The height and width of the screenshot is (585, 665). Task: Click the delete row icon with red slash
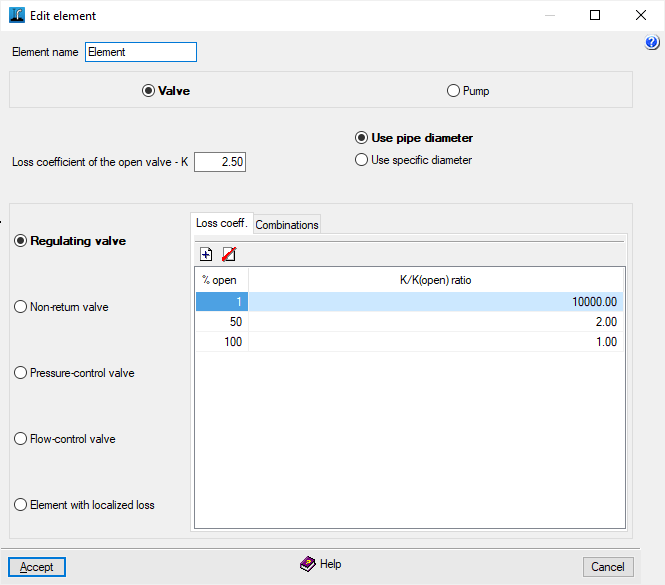tap(229, 254)
